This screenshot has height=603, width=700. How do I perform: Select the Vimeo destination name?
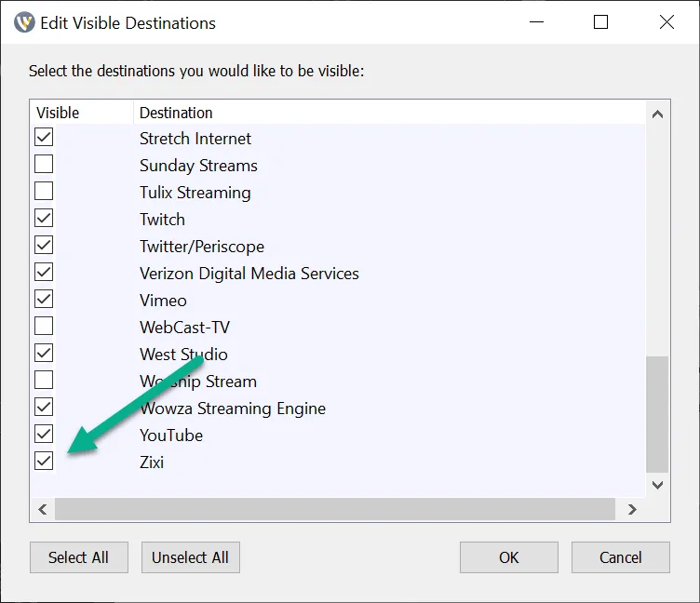tap(163, 301)
